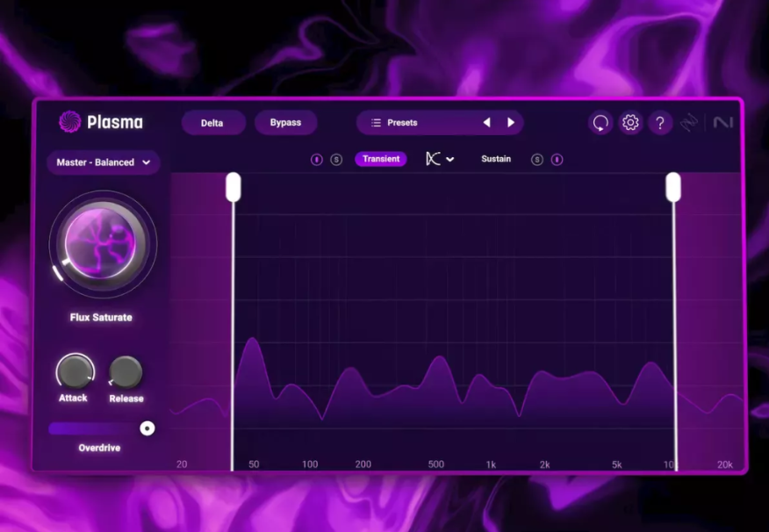Image resolution: width=769 pixels, height=532 pixels.
Task: Toggle the Delta listening button
Action: pyautogui.click(x=212, y=123)
